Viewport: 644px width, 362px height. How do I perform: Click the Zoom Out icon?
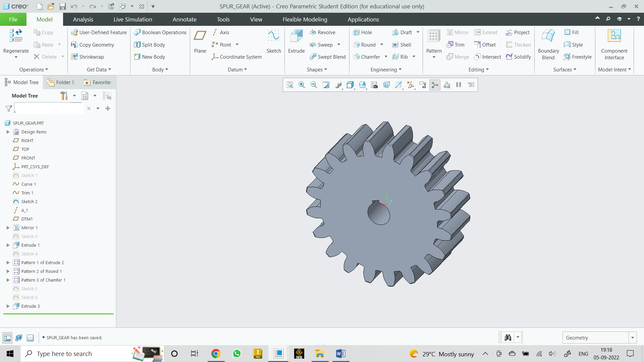[314, 85]
